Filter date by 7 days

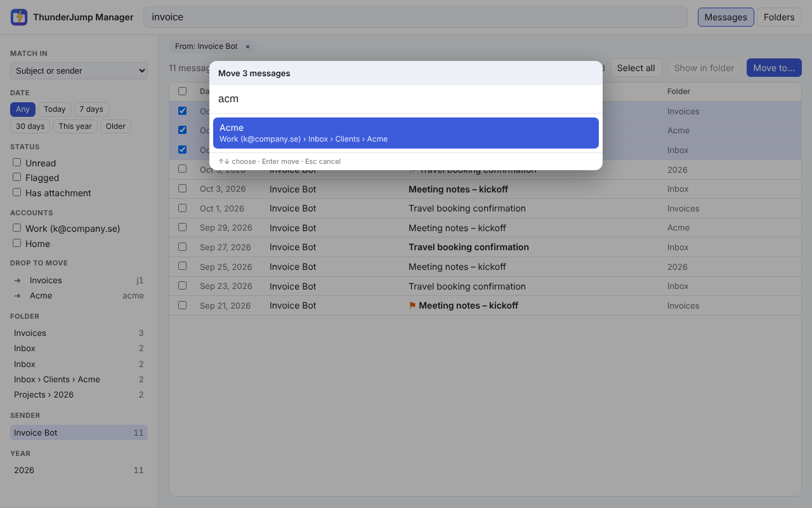click(x=91, y=109)
